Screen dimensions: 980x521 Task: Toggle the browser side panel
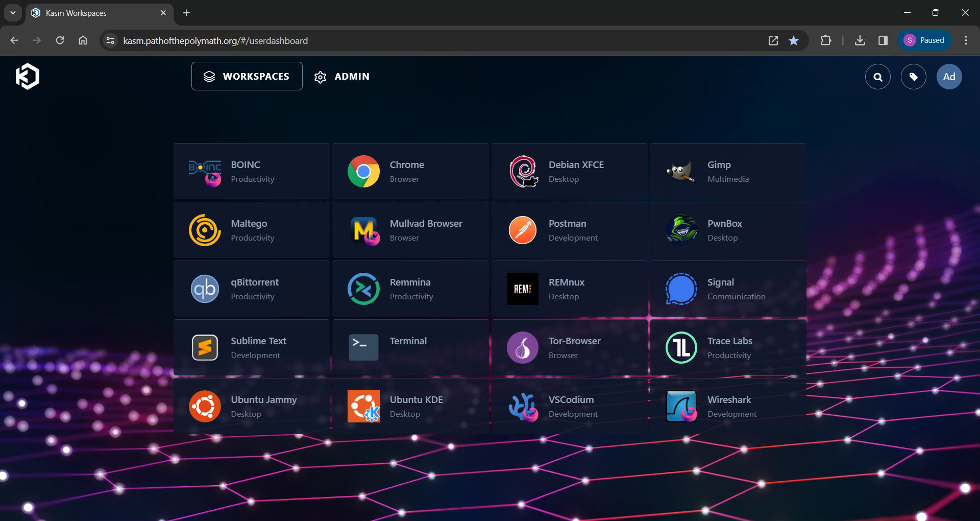[x=883, y=40]
